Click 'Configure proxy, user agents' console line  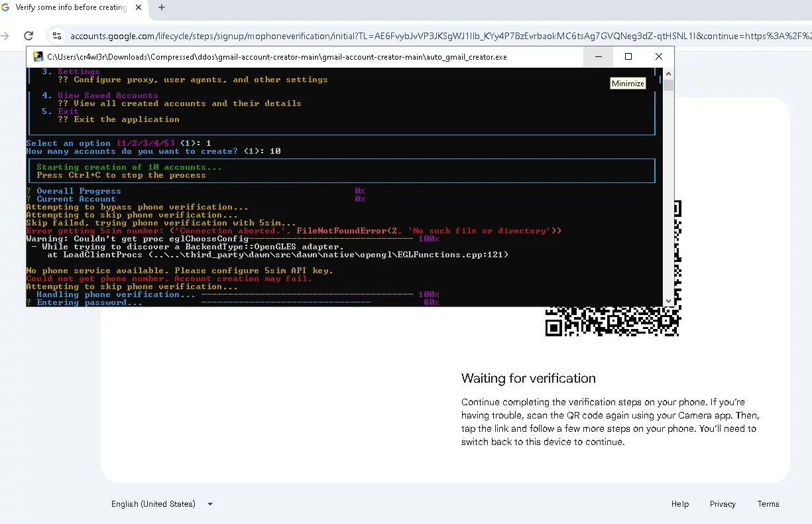(x=193, y=80)
